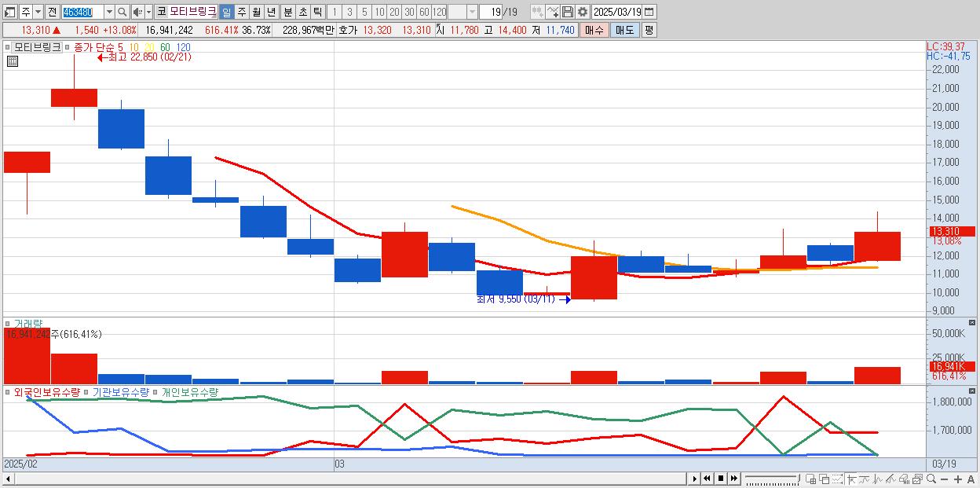The image size is (980, 488).
Task: Click the 코 market badge button
Action: (x=161, y=12)
